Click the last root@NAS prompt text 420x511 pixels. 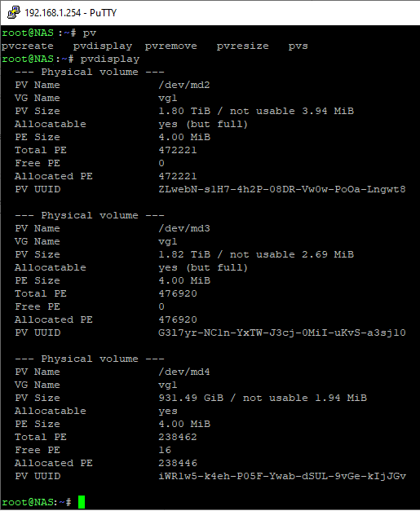pyautogui.click(x=36, y=502)
